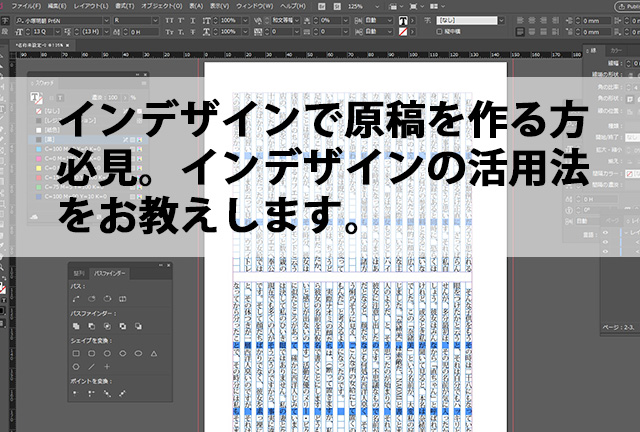Click the baseline shift 0 H field
This screenshot has width=640, height=432.
pyautogui.click(x=144, y=31)
